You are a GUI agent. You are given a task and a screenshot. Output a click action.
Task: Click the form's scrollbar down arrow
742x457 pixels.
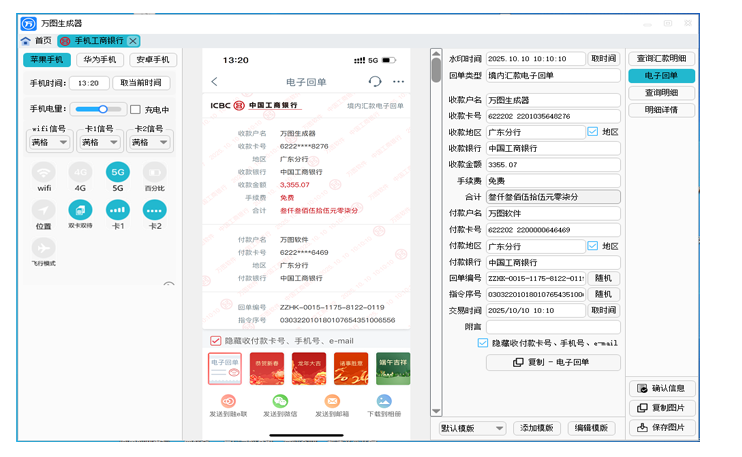(x=436, y=411)
